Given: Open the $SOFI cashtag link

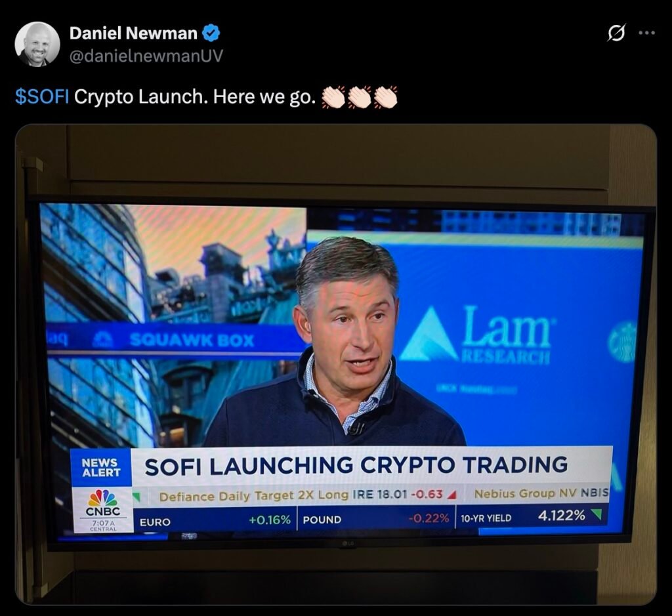Looking at the screenshot, I should coord(42,97).
